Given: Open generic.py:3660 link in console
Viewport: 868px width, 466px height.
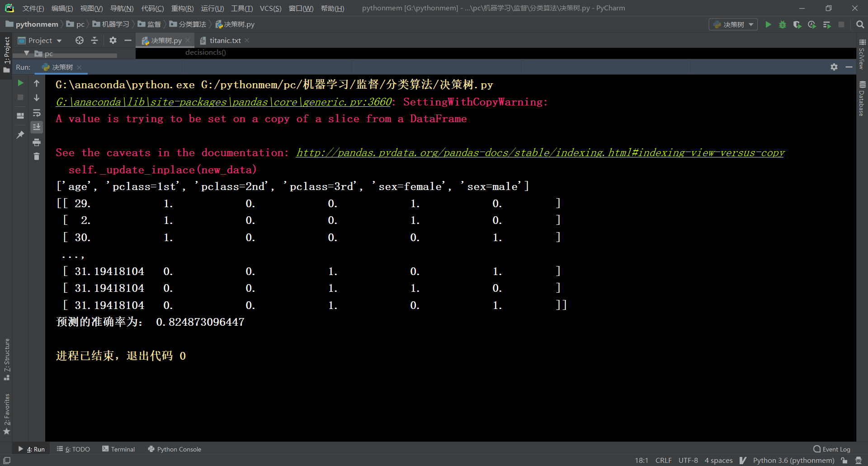Looking at the screenshot, I should (223, 102).
